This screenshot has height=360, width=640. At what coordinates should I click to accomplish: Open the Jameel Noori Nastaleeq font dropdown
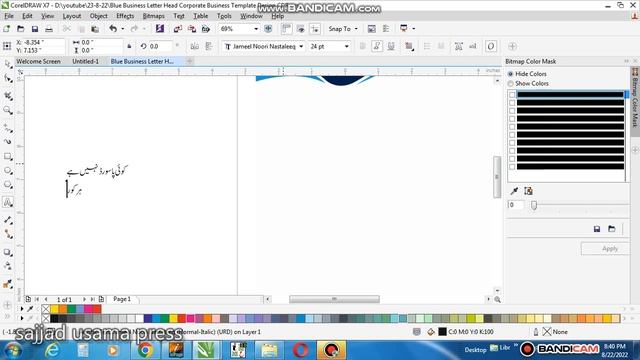[x=301, y=47]
